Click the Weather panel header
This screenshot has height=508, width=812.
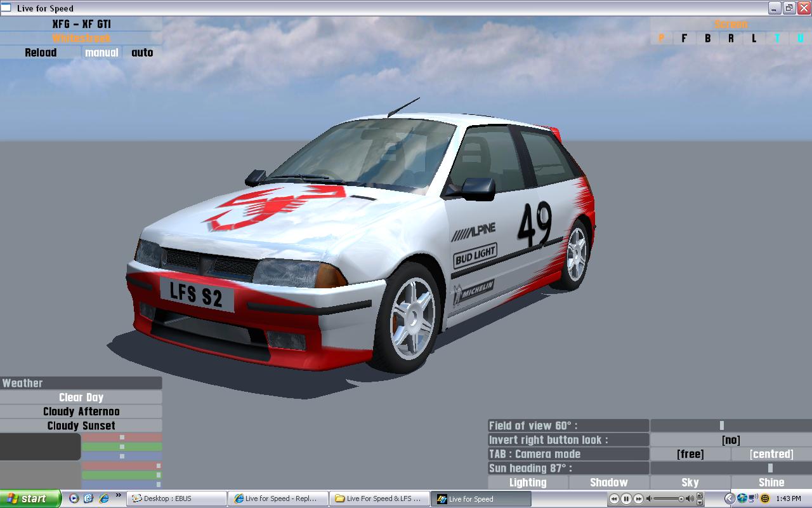click(x=81, y=383)
